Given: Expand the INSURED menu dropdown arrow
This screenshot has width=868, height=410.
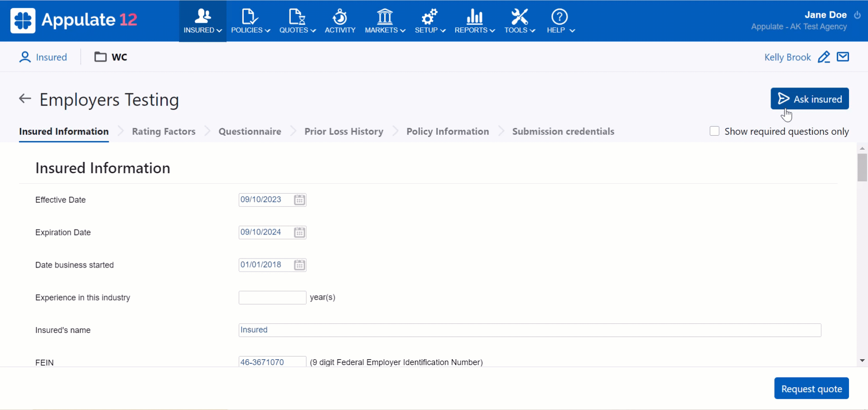Looking at the screenshot, I should click(x=219, y=30).
